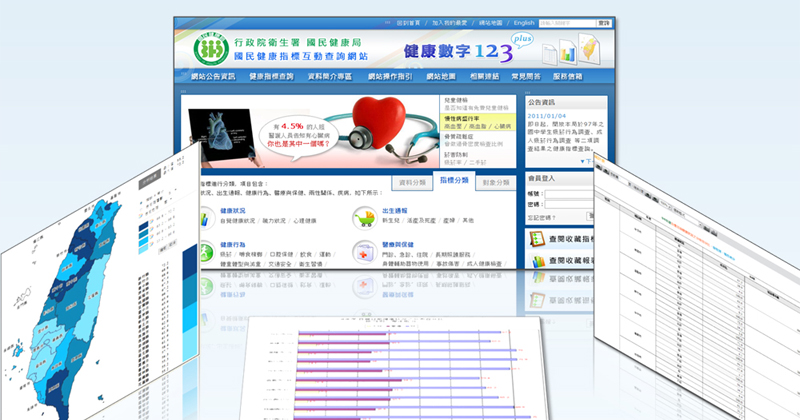The height and width of the screenshot is (420, 800).
Task: Open the 相關連結 menu item
Action: [485, 77]
